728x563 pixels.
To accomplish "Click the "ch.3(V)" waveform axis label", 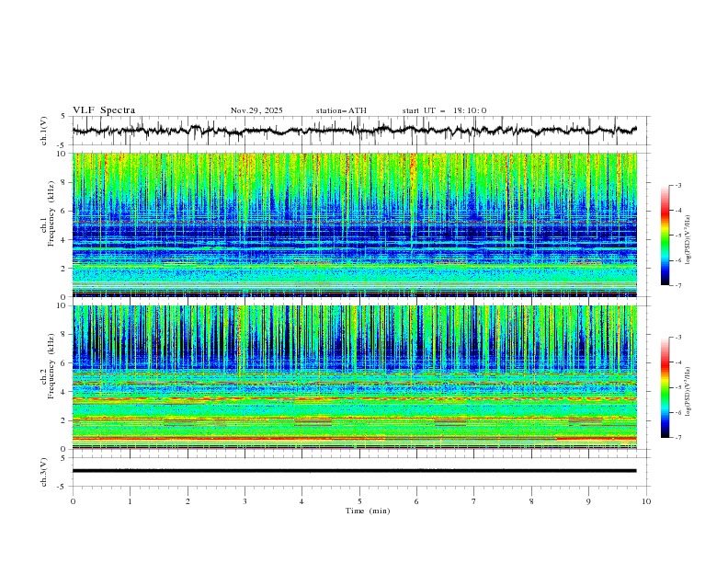I will pyautogui.click(x=43, y=472).
